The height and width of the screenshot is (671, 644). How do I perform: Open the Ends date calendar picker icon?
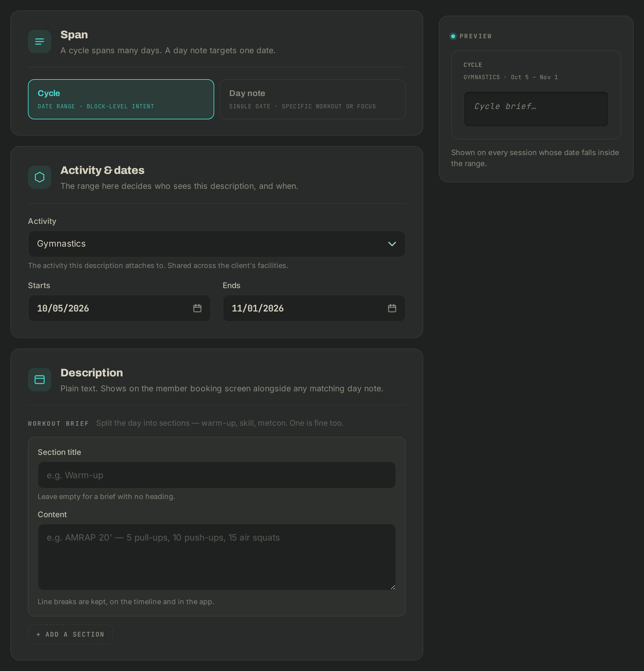coord(392,308)
